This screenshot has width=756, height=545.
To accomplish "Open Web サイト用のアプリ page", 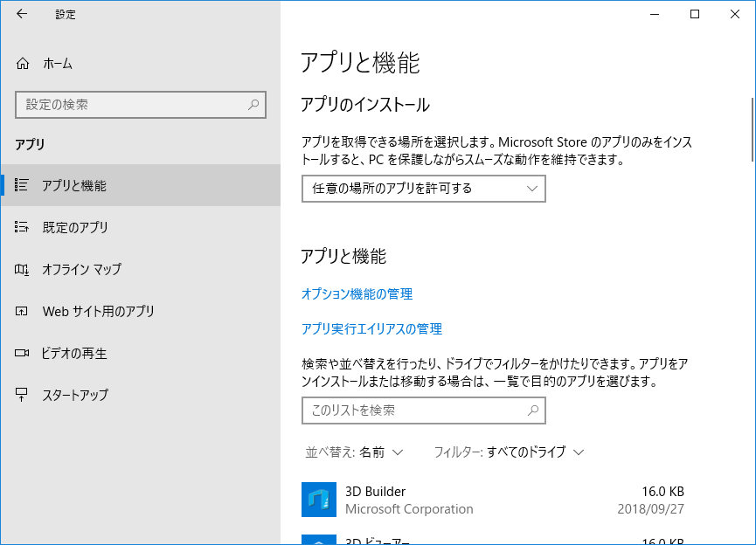I will pyautogui.click(x=141, y=311).
